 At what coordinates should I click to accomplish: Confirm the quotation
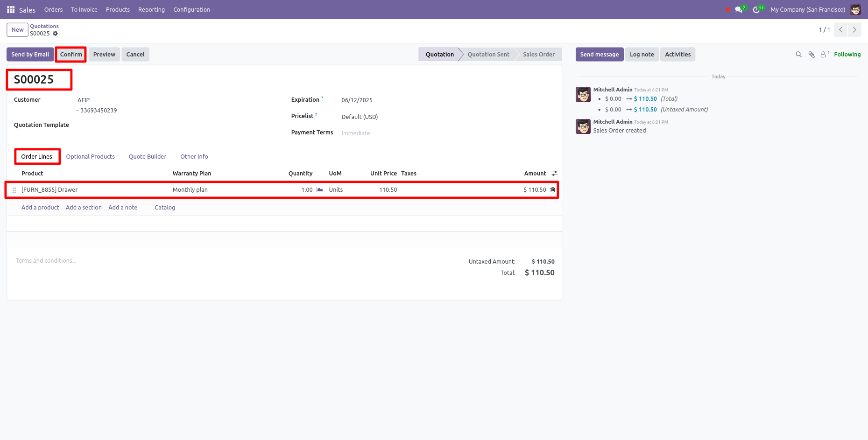coord(71,55)
